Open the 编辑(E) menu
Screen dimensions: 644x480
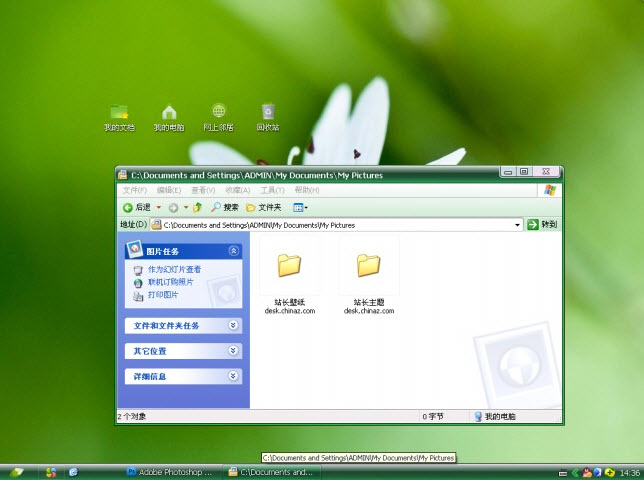(169, 190)
